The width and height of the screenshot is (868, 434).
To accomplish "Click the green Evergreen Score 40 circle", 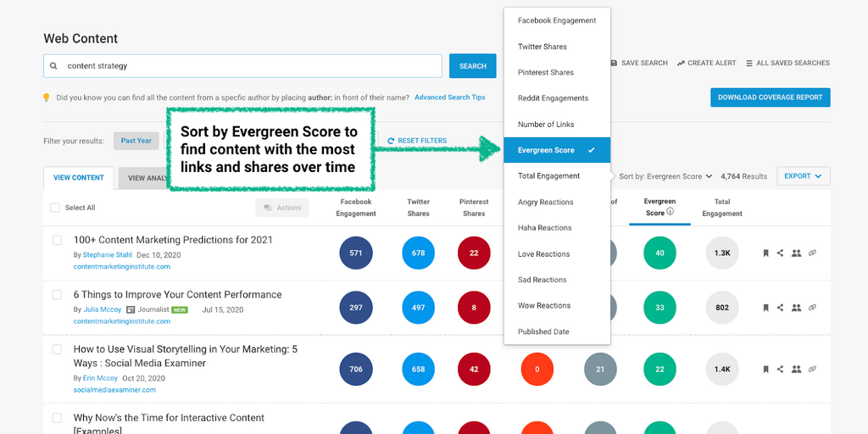I will click(x=659, y=253).
